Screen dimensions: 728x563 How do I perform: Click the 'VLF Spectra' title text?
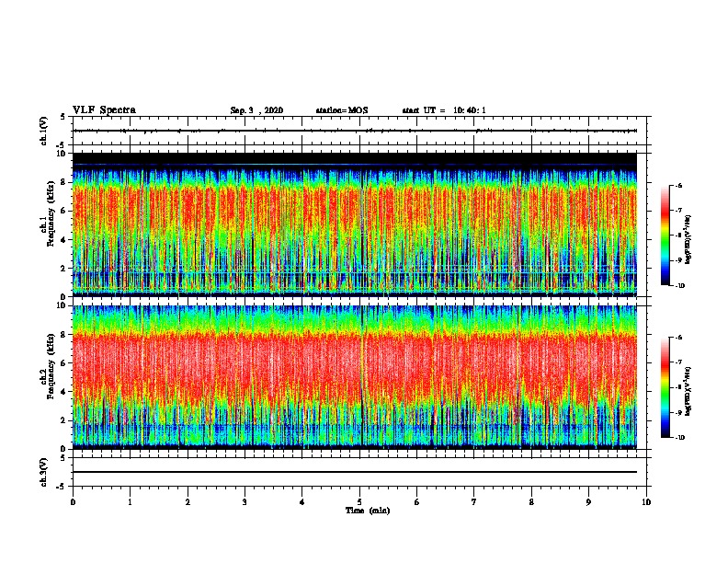coord(104,110)
